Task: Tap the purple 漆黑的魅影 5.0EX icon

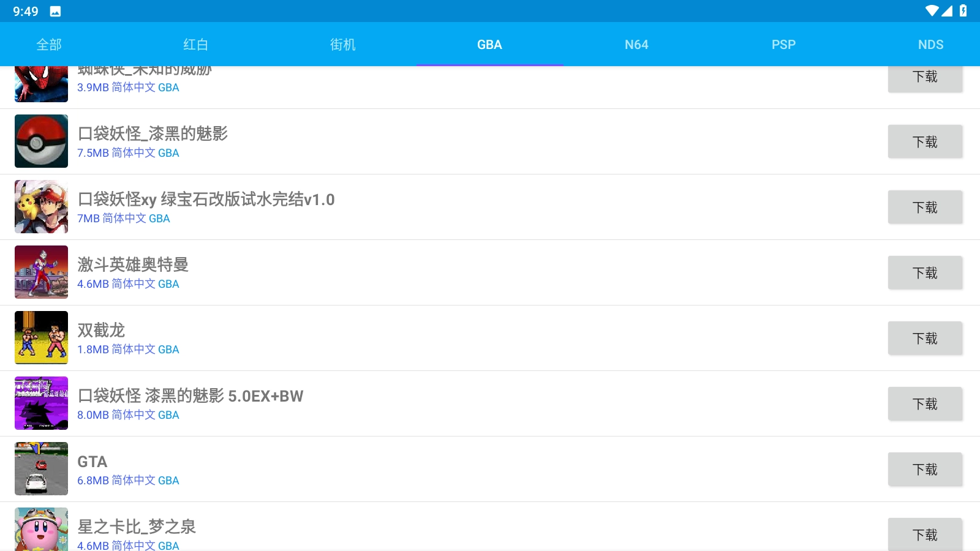Action: tap(41, 403)
